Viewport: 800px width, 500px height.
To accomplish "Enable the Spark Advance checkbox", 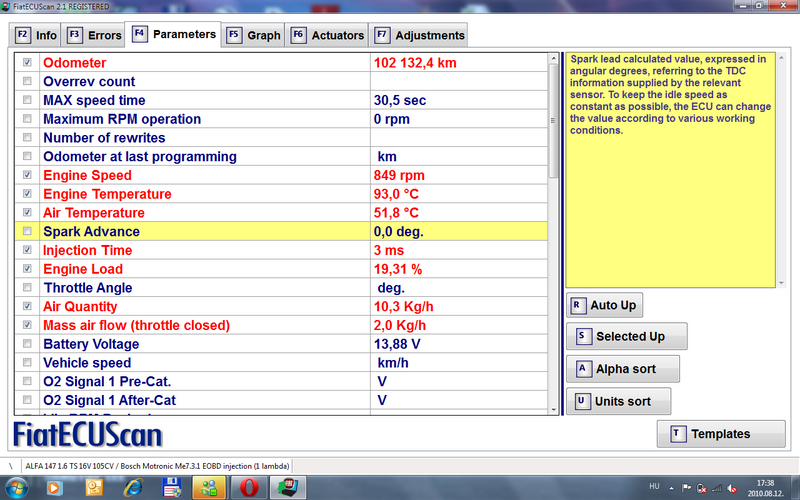I will tap(27, 232).
